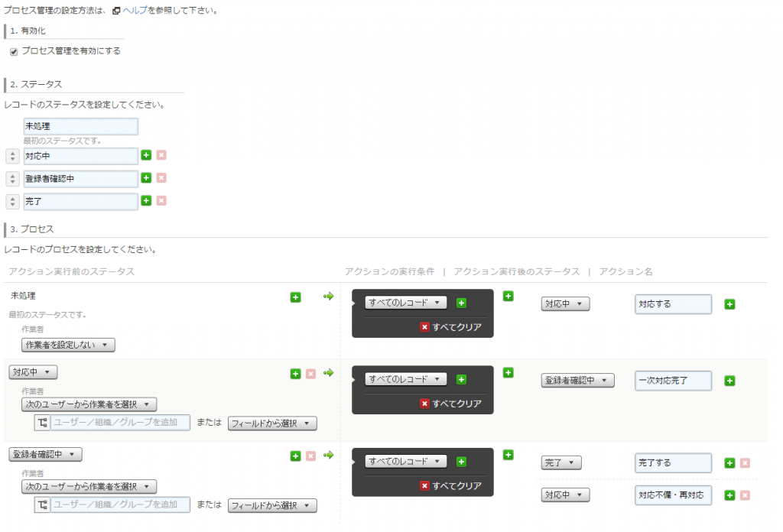Add a status after 登録者確認中 with green plus
This screenshot has width=783, height=532.
point(146,177)
